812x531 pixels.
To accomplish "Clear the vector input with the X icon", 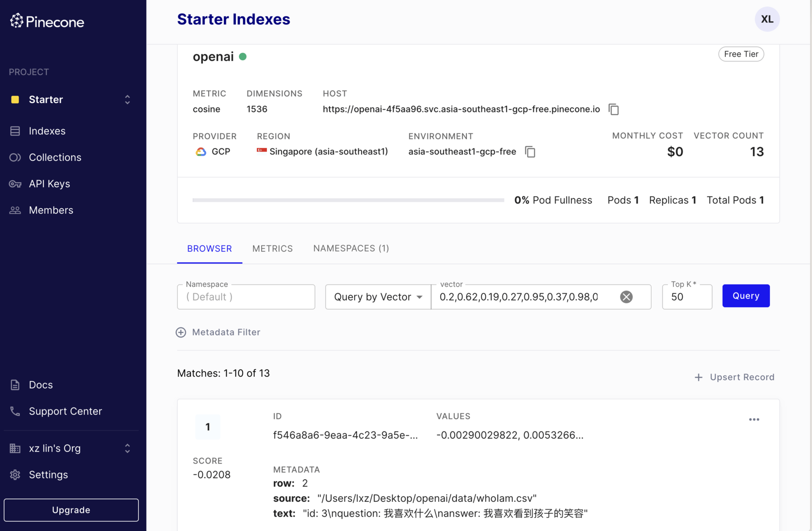I will (626, 297).
